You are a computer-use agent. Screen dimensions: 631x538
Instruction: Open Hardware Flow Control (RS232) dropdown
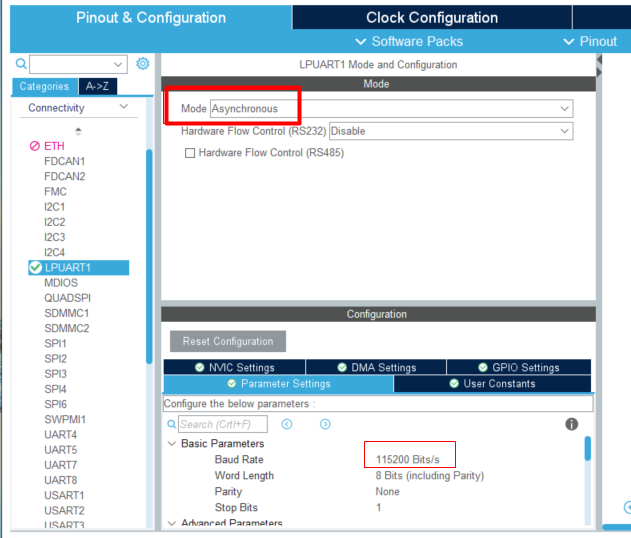(451, 131)
